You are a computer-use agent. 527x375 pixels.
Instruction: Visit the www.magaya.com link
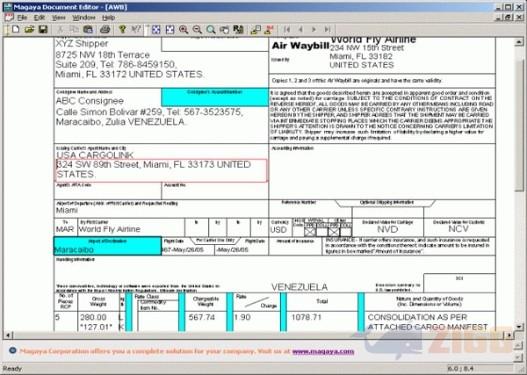click(x=323, y=351)
